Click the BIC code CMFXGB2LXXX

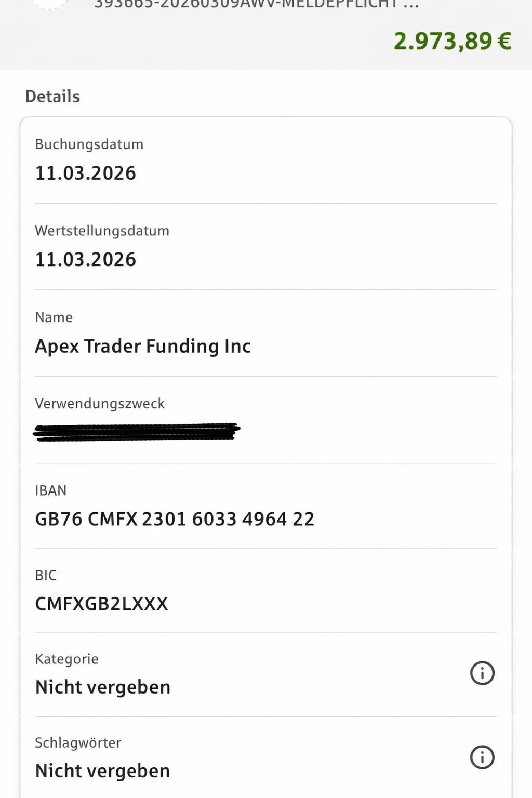[101, 604]
